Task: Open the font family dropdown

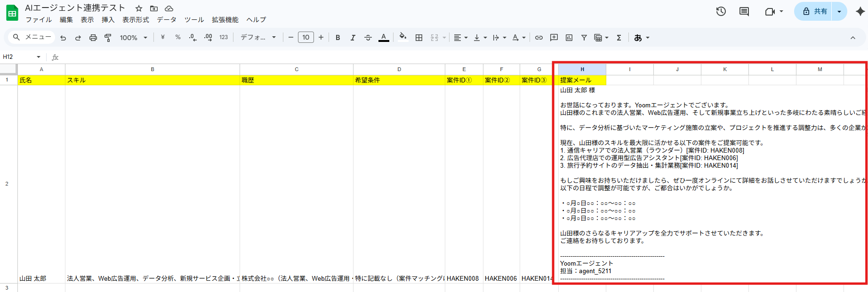Action: pos(258,38)
